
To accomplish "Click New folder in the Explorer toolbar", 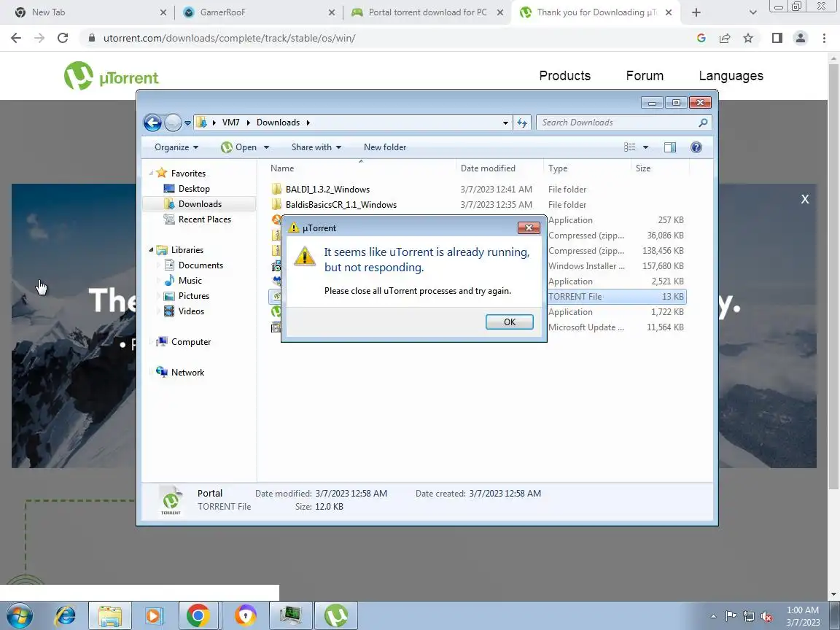I will (385, 147).
